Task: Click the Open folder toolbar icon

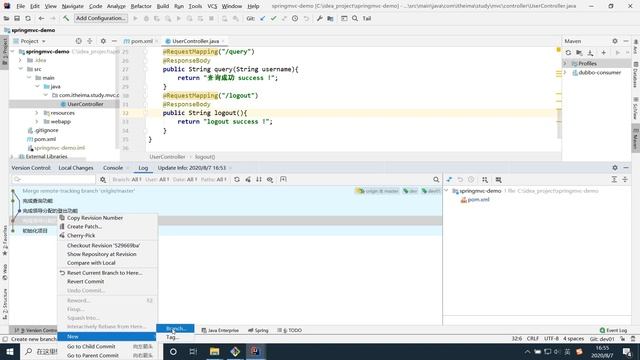Action: coord(7,18)
